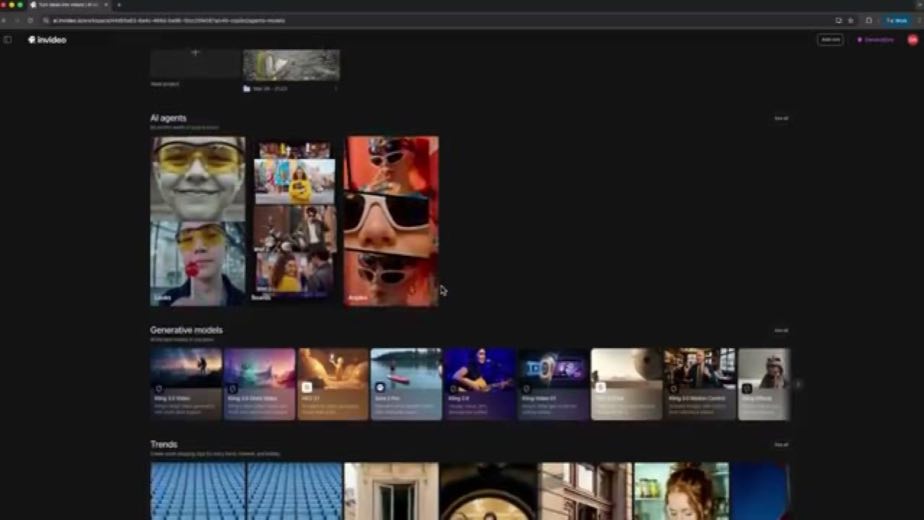Reload the page in the browser
This screenshot has width=924, height=520.
[x=30, y=20]
